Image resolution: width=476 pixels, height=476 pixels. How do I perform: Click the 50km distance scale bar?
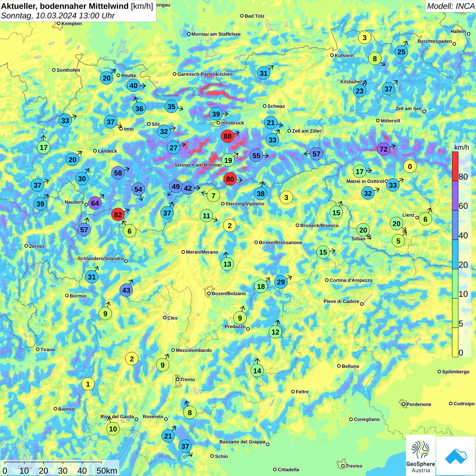click(x=53, y=463)
